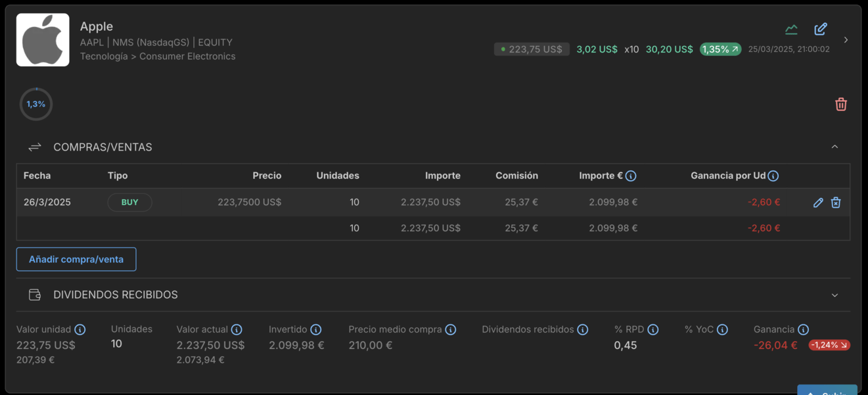Click the 223,7500 US$ price cell
868x395 pixels.
pos(250,202)
